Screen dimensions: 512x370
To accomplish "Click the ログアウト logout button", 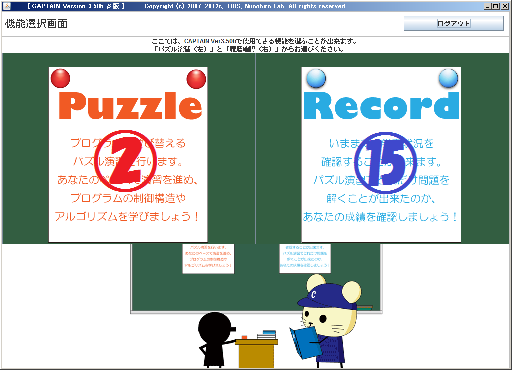I will [x=454, y=23].
